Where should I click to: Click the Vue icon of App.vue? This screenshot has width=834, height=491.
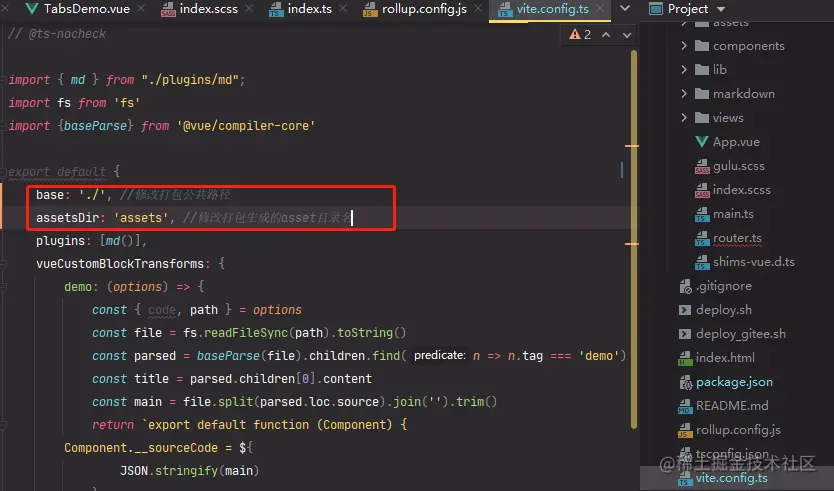click(x=702, y=142)
